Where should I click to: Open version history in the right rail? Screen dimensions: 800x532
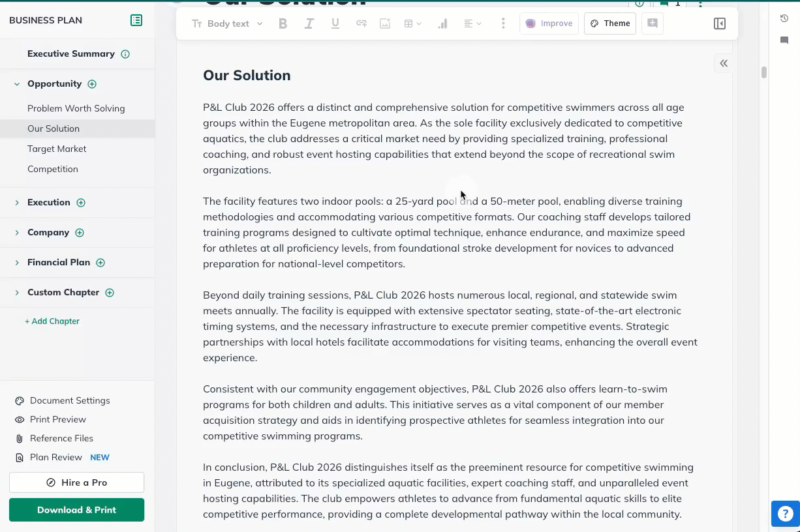pyautogui.click(x=784, y=18)
